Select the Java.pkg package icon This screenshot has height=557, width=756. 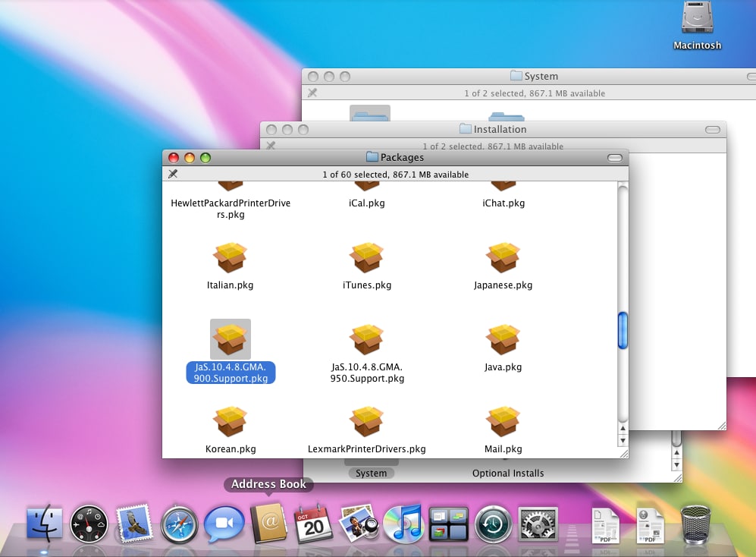tap(503, 339)
